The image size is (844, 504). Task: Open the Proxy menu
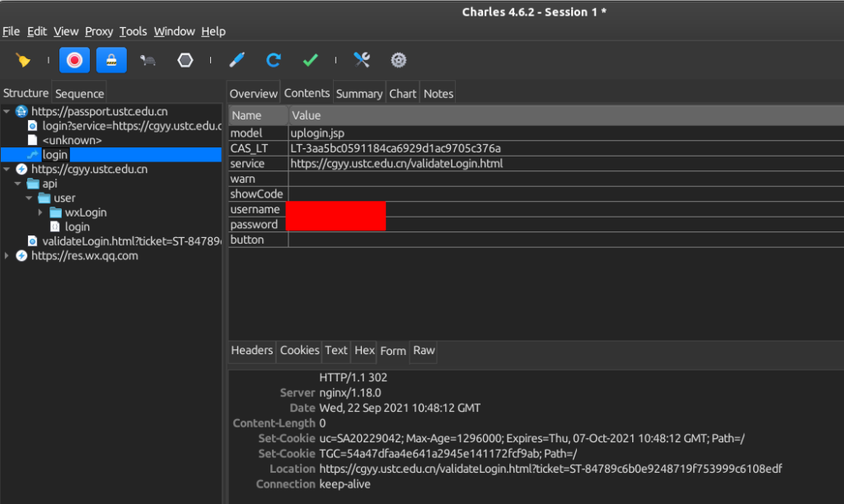click(x=99, y=31)
